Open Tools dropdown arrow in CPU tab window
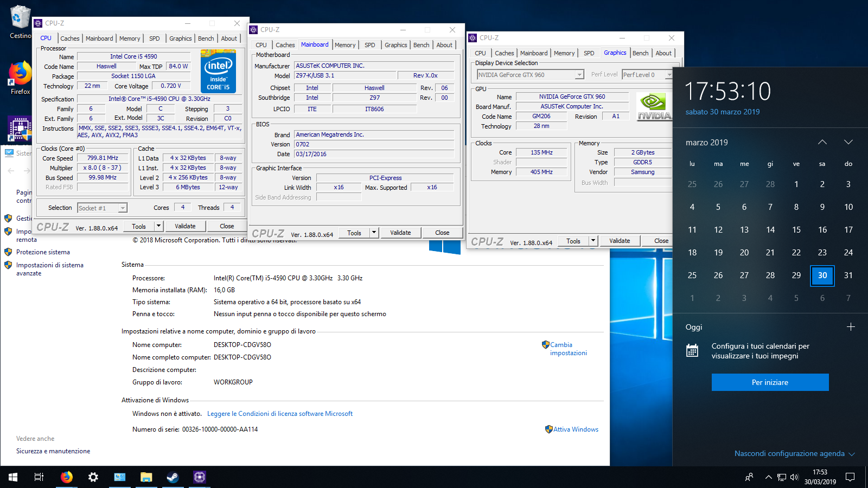Image resolution: width=868 pixels, height=488 pixels. [x=158, y=226]
